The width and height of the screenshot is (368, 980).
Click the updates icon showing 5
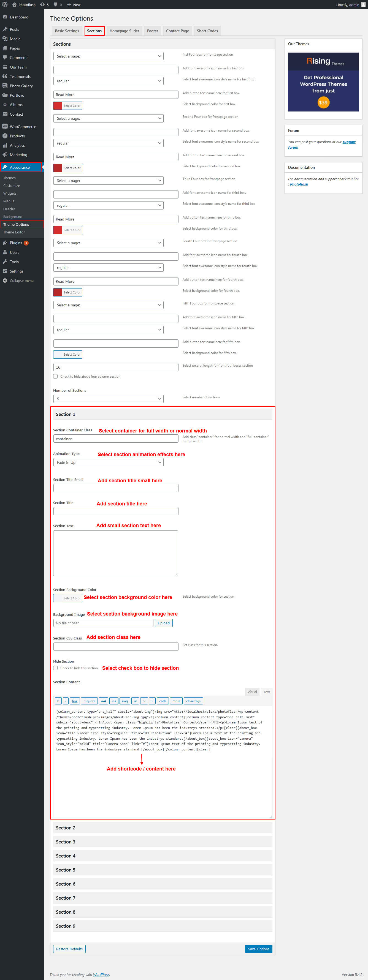42,5
